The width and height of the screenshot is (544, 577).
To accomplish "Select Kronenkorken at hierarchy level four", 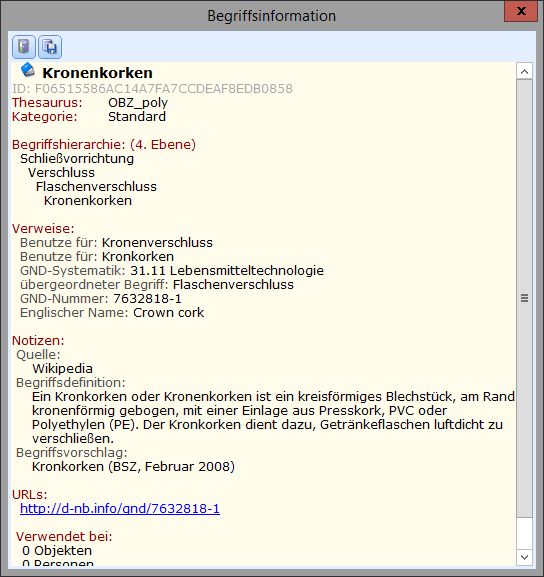I will tap(88, 201).
